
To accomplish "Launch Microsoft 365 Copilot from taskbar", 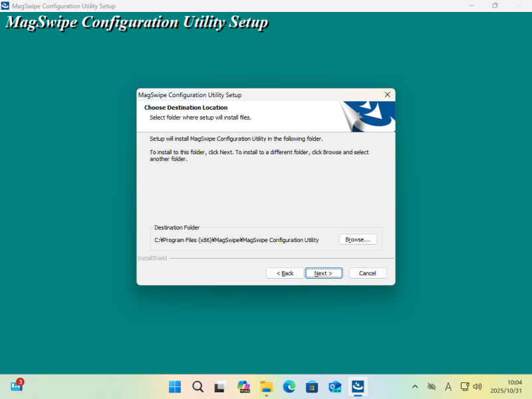I will [x=243, y=386].
